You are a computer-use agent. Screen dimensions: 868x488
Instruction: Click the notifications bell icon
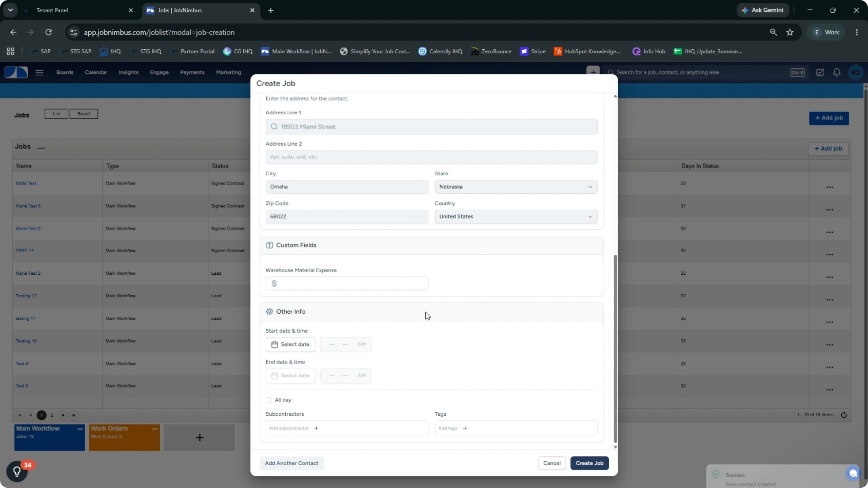(837, 73)
